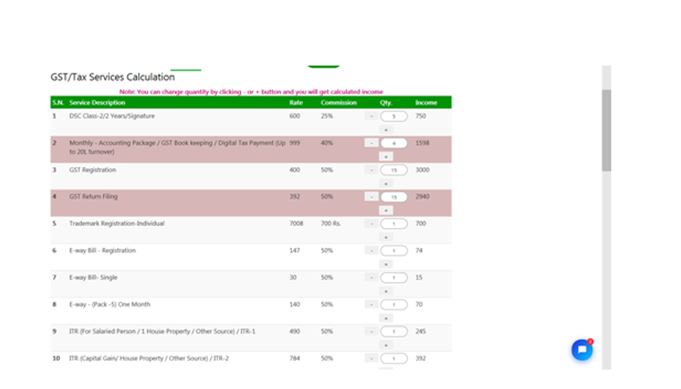Reduce quantity of GST Return Filing
This screenshot has width=681, height=389.
371,197
